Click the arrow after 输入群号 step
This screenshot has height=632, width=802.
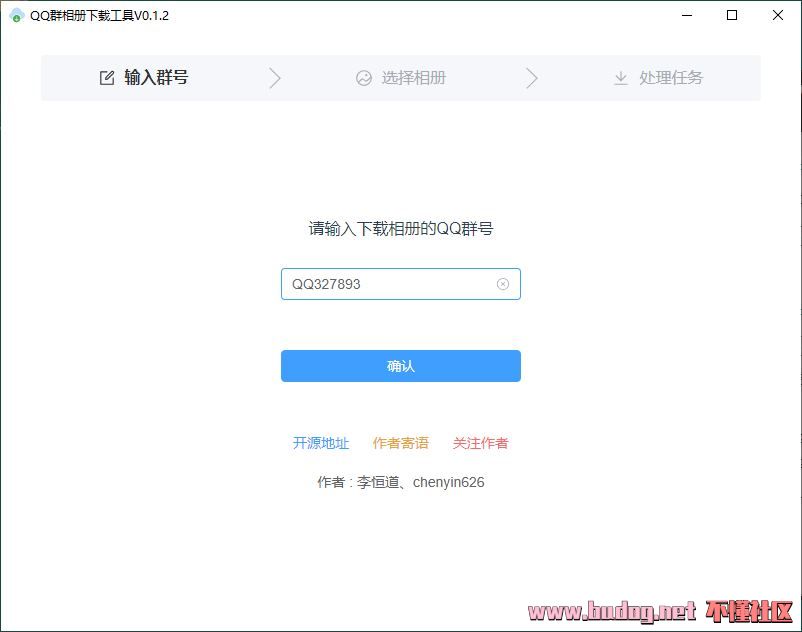tap(275, 78)
